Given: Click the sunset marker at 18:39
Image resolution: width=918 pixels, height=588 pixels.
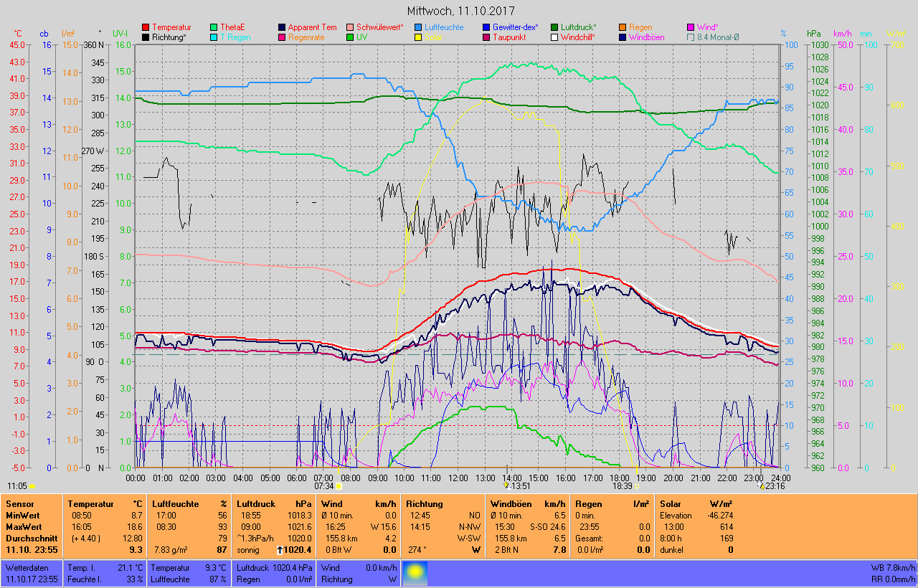Looking at the screenshot, I should coord(637,486).
